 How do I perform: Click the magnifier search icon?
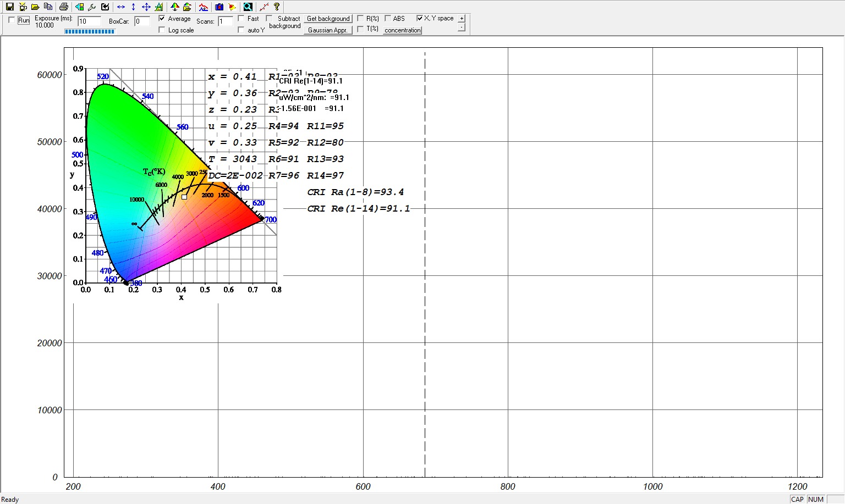[x=248, y=7]
